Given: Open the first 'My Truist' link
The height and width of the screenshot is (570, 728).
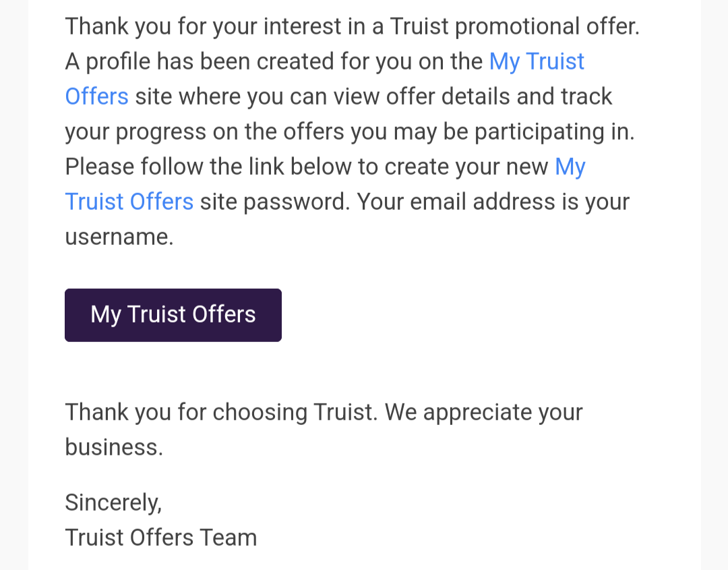Looking at the screenshot, I should (x=537, y=62).
